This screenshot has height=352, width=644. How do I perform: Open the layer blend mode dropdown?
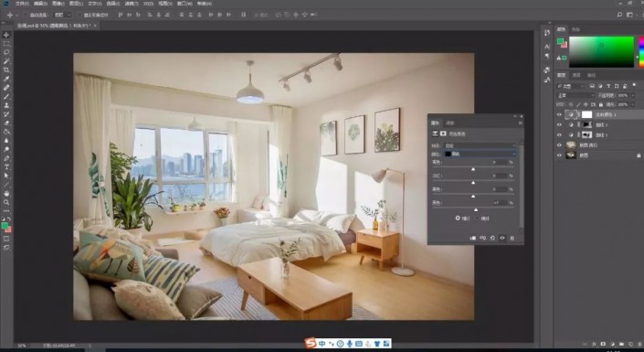pos(575,95)
